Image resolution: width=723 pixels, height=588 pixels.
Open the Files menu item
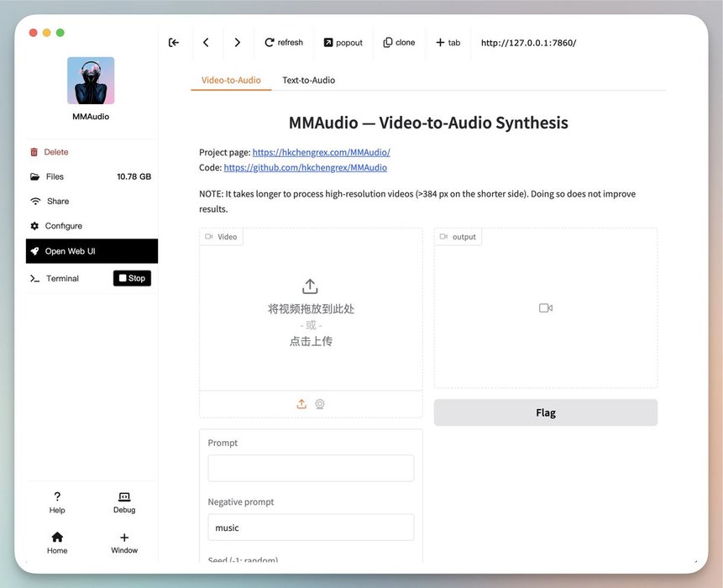(x=55, y=177)
